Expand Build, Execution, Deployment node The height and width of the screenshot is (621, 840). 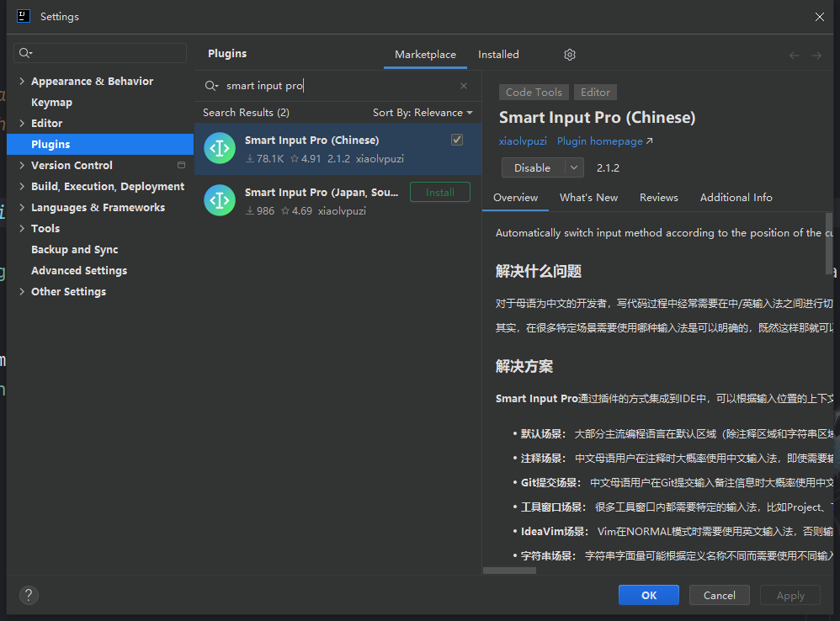tap(22, 186)
